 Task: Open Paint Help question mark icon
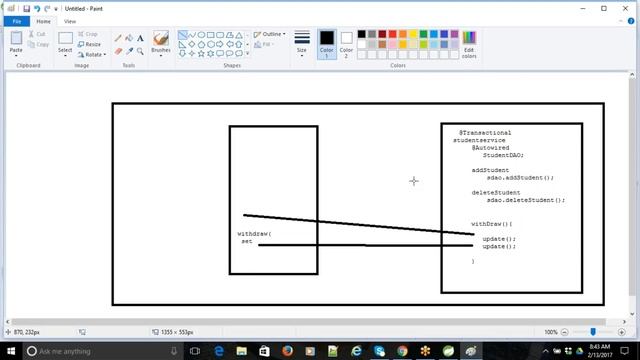pos(631,21)
